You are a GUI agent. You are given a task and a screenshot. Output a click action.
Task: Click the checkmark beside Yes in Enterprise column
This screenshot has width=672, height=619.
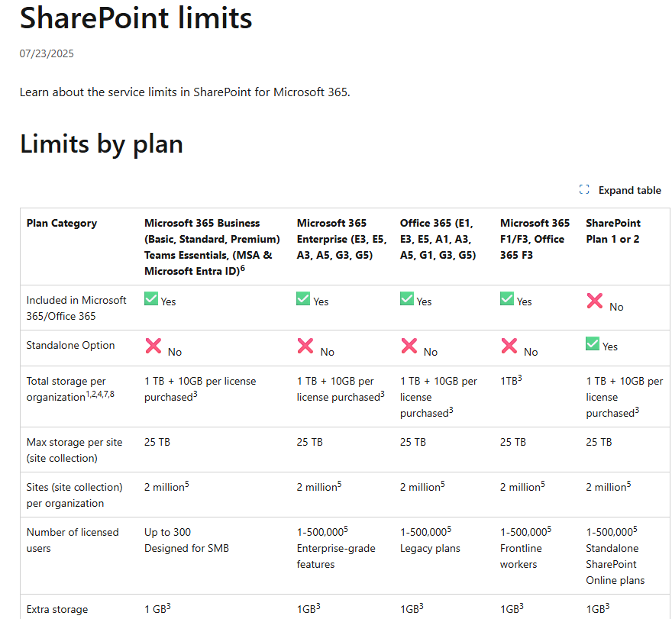(x=302, y=298)
